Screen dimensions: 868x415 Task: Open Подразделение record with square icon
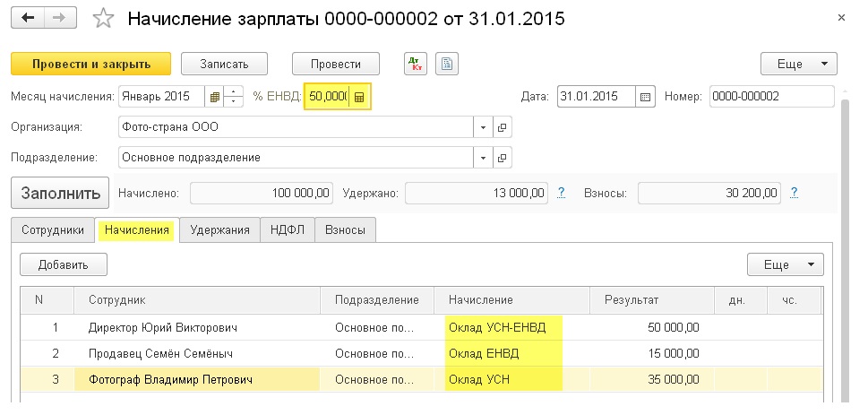(502, 158)
